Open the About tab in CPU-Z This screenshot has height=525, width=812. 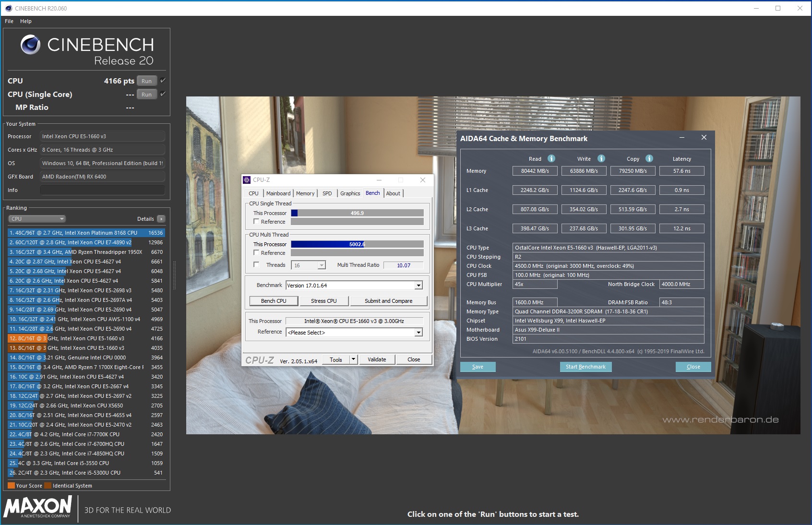coord(393,193)
